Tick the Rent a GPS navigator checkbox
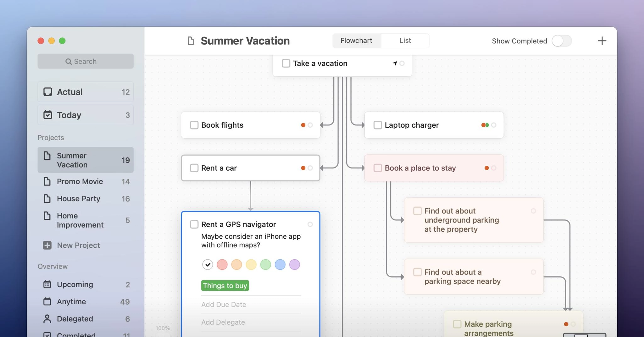Image resolution: width=644 pixels, height=337 pixels. [194, 224]
